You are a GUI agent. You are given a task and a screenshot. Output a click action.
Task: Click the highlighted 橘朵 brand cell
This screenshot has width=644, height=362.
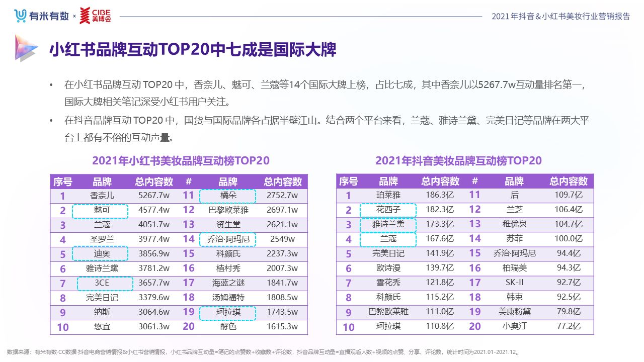(x=227, y=196)
